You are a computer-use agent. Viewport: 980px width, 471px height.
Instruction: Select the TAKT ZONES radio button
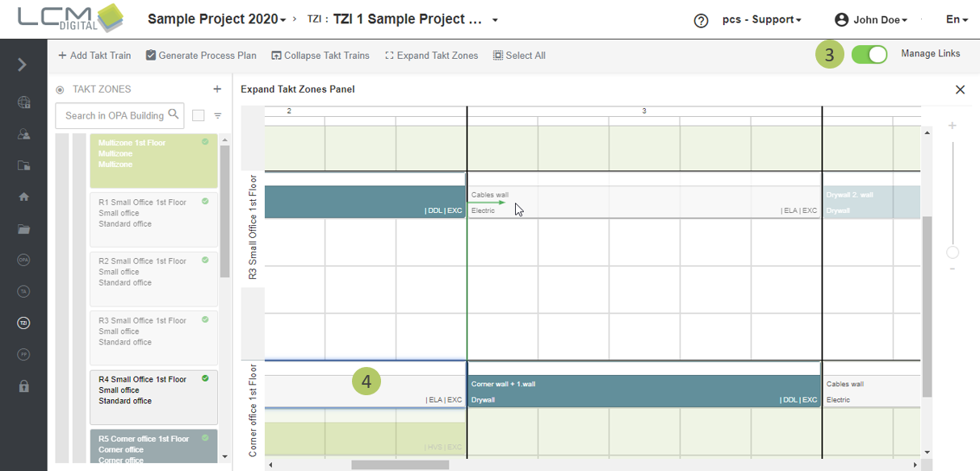[x=60, y=90]
